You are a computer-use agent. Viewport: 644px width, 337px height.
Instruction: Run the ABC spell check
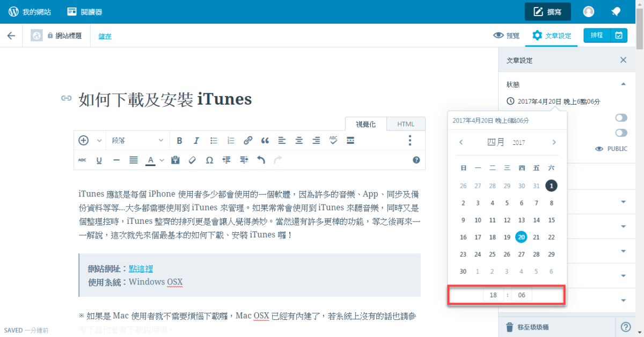coord(333,140)
